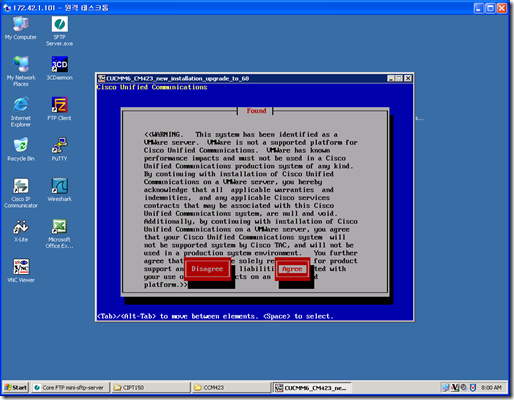This screenshot has height=400, width=514.
Task: Open My Network Places icon
Action: point(21,71)
